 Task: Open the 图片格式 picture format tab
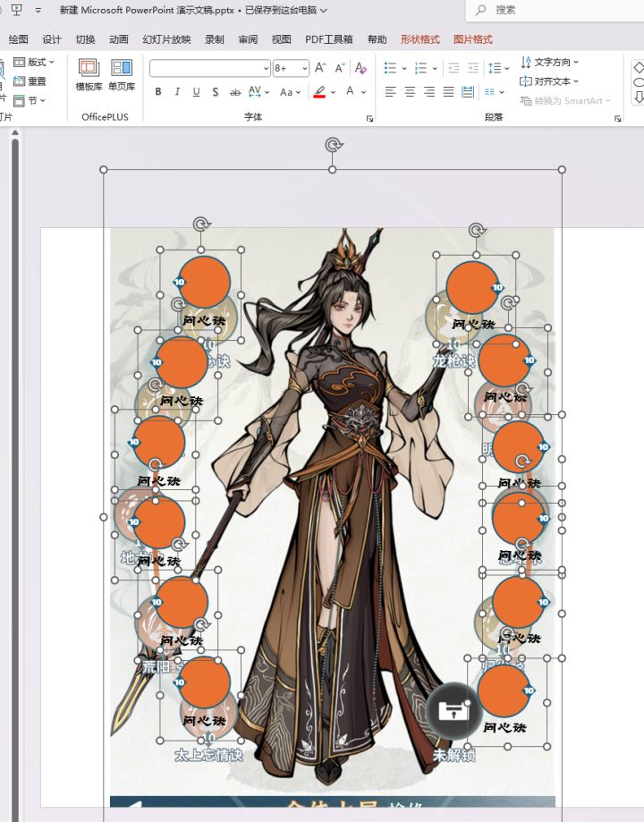(472, 39)
